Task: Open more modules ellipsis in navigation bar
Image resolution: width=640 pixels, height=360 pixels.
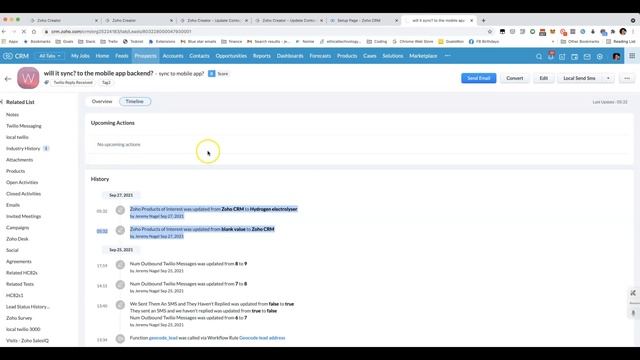Action: [x=447, y=56]
